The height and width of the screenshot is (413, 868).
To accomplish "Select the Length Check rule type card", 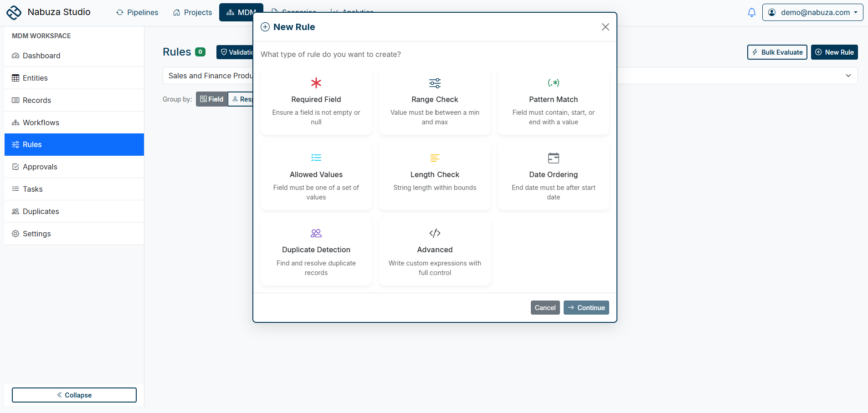I will [x=434, y=177].
